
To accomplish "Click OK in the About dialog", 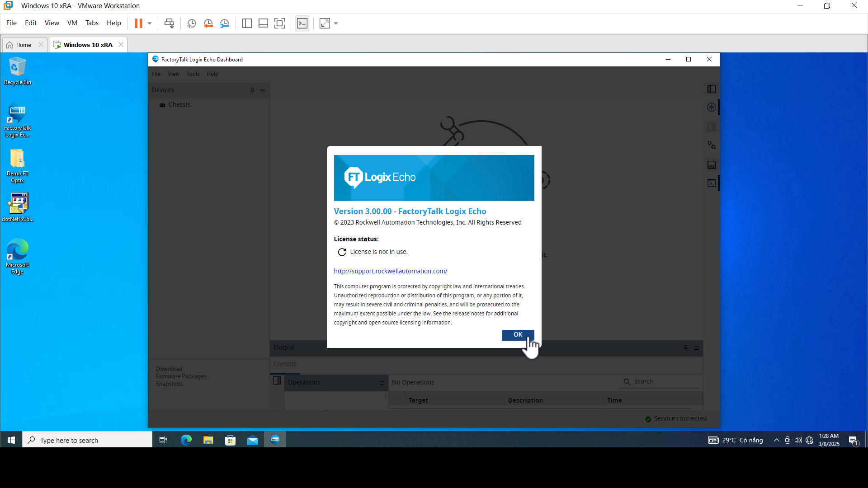I will tap(518, 335).
